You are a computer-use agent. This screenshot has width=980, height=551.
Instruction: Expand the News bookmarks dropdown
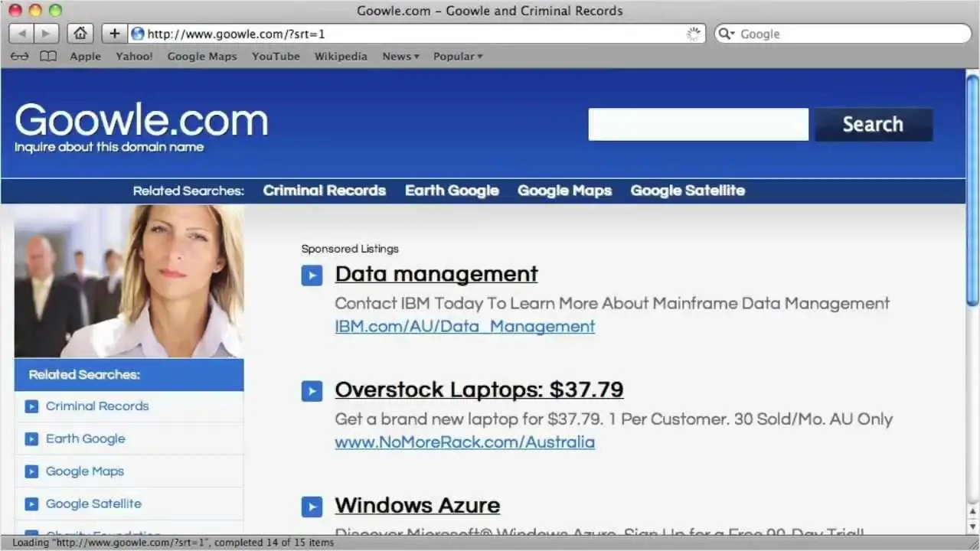[x=401, y=56]
